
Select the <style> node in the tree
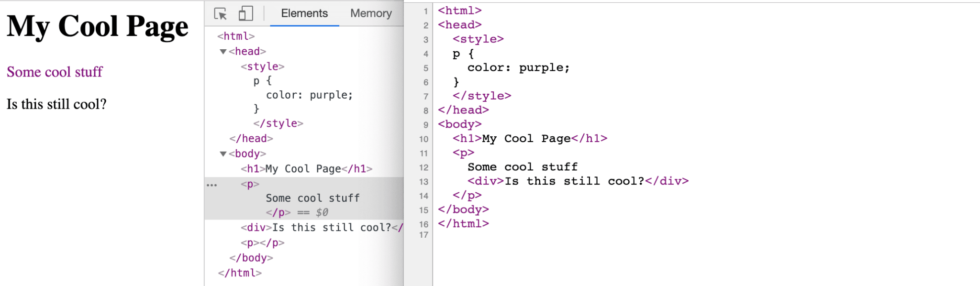point(262,66)
